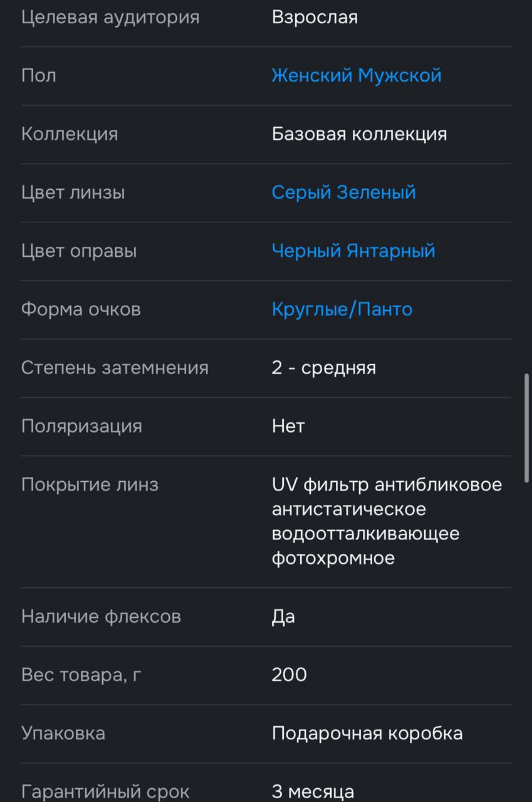The image size is (532, 802).
Task: Tap the Поляризация label
Action: [81, 426]
